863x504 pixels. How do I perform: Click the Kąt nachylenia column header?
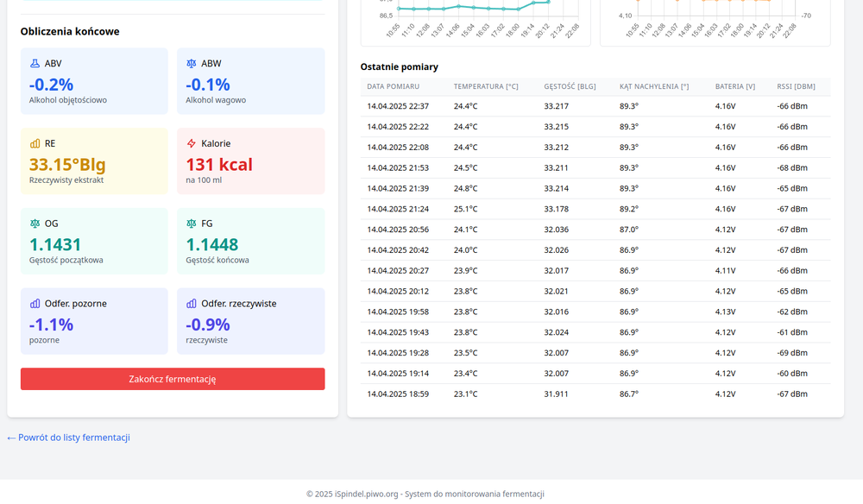[653, 86]
